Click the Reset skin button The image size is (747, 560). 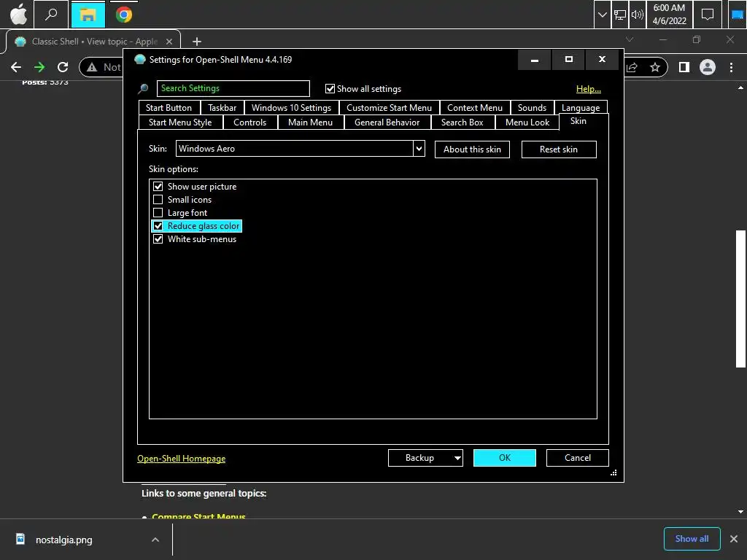pyautogui.click(x=558, y=149)
